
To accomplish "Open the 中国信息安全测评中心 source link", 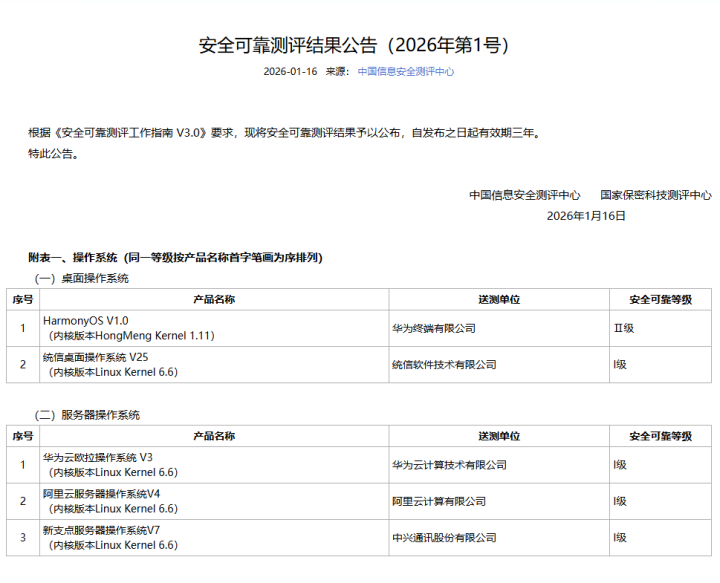I will [x=405, y=72].
